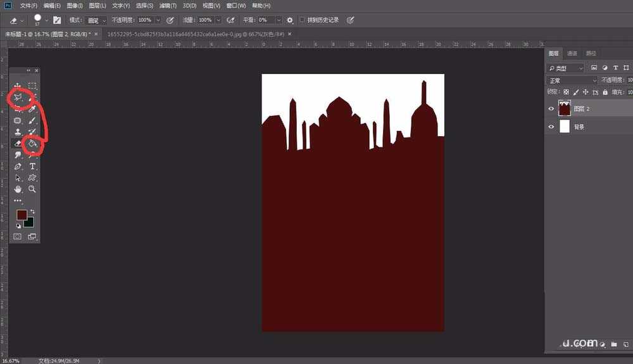Select the Zoom tool

[x=32, y=189]
